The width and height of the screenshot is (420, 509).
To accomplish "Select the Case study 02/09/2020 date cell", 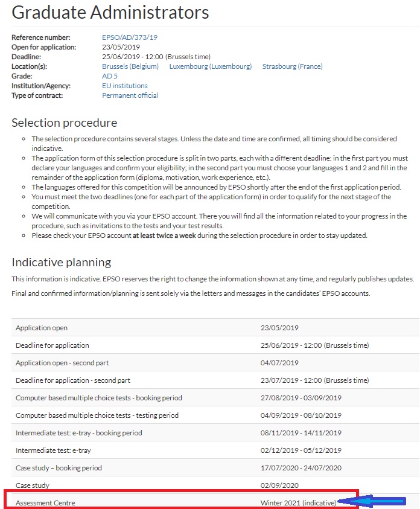I will (279, 485).
